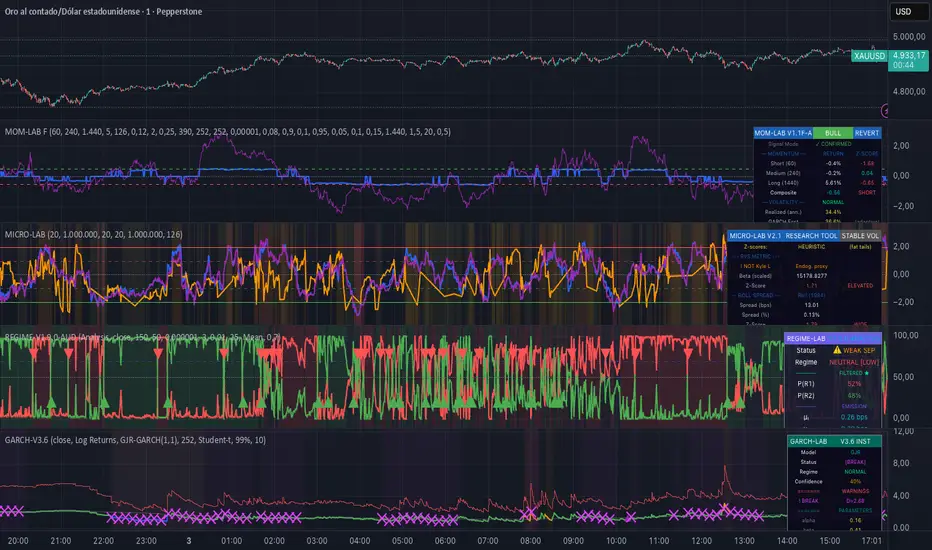The image size is (932, 550).
Task: Click the V3.6 INST cell in GARCH-LAB table
Action: [x=860, y=441]
